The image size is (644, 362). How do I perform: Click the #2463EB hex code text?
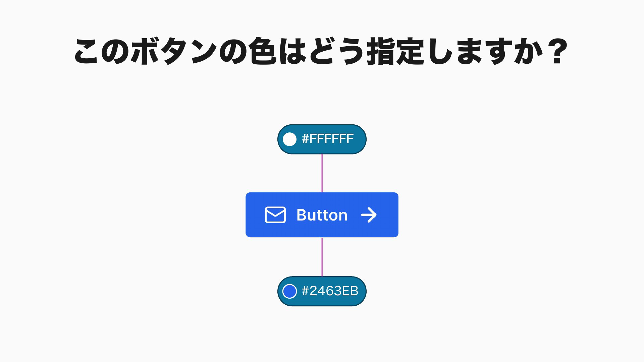330,291
